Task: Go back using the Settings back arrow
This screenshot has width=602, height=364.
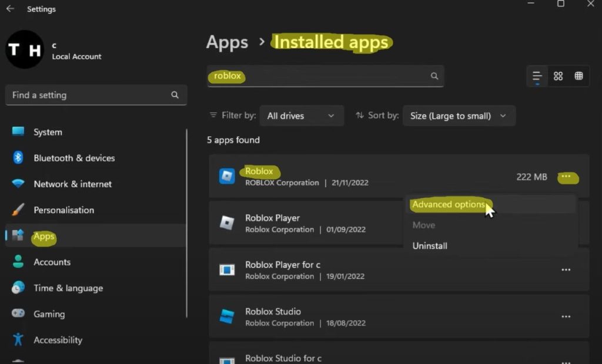Action: [x=11, y=8]
